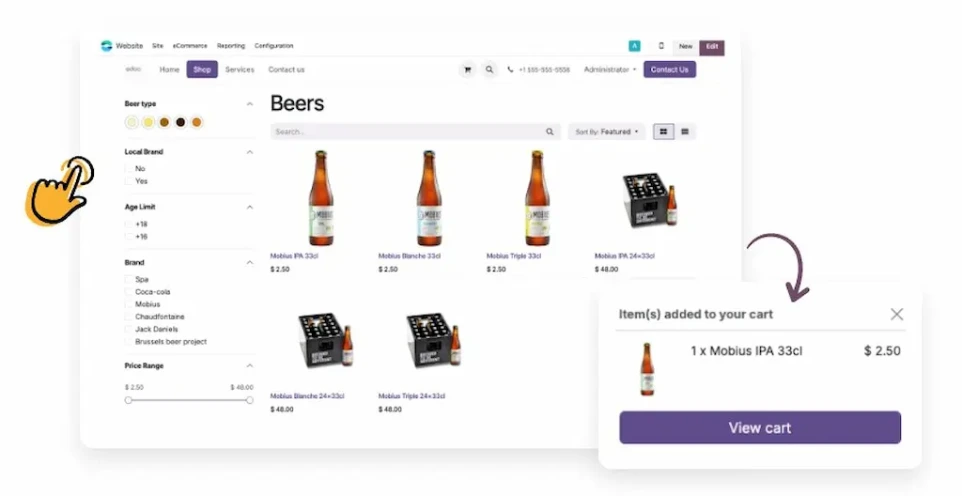Submit search with the search bar magnifier

pyautogui.click(x=549, y=132)
